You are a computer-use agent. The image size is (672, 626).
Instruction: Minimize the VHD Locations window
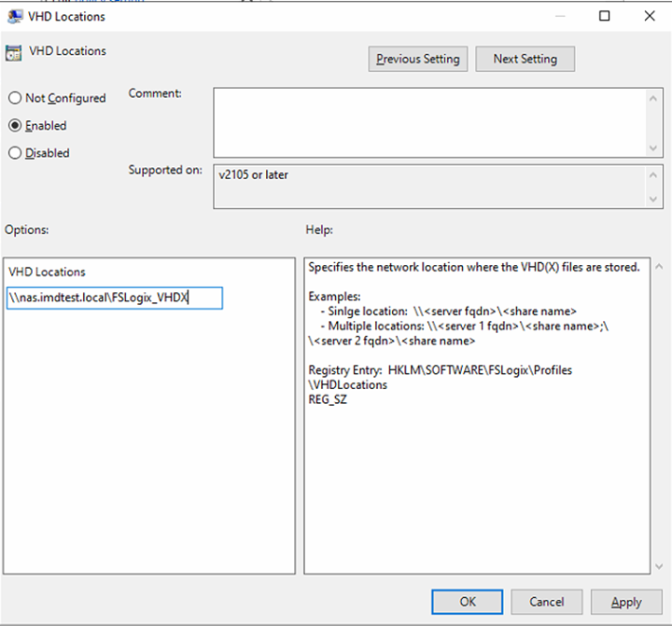click(560, 16)
